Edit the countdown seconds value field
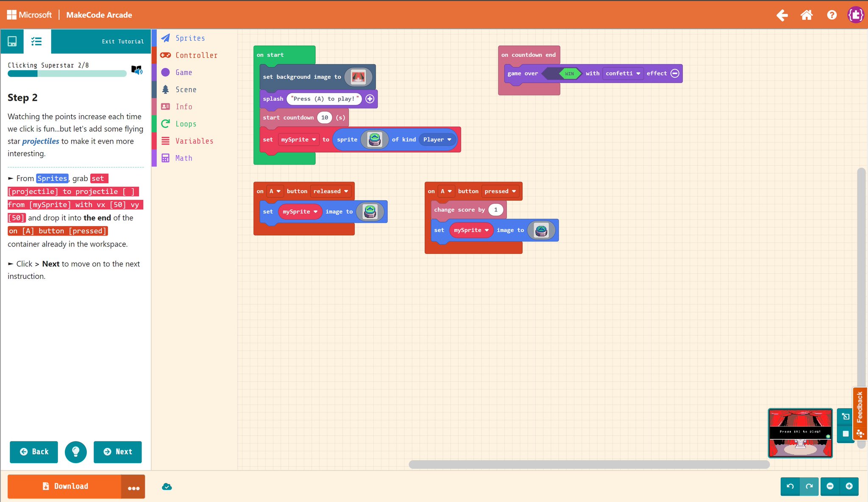This screenshot has height=502, width=868. point(325,118)
